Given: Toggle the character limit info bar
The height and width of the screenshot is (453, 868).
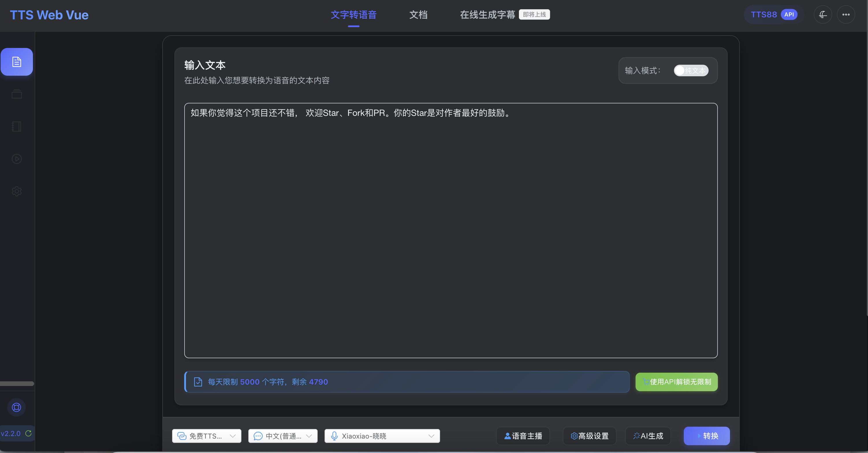Looking at the screenshot, I should (x=406, y=382).
